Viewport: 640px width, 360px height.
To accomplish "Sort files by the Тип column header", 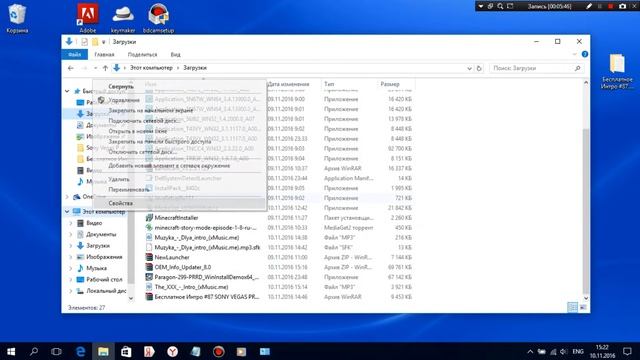I will 349,84.
